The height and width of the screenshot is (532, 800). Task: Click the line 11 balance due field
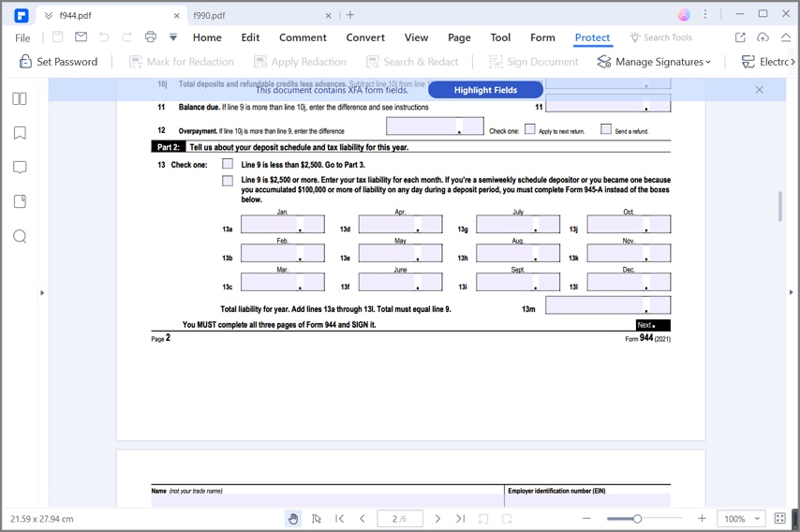point(608,104)
